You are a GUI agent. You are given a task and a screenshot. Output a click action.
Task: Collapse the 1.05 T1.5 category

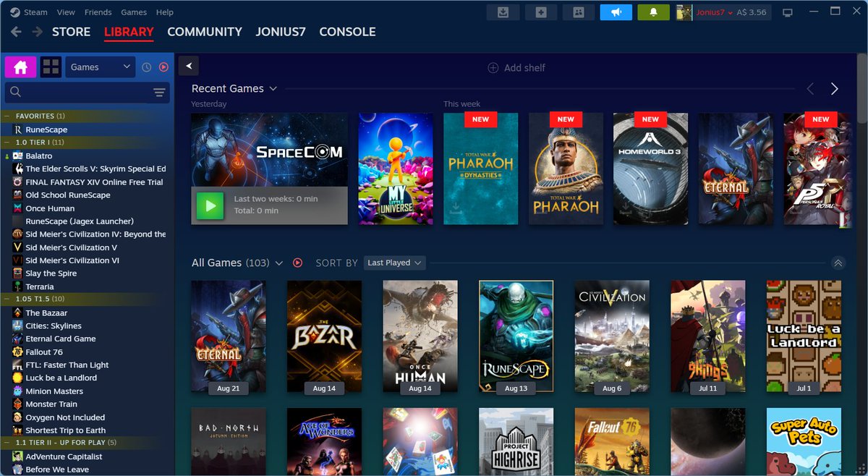tap(7, 299)
